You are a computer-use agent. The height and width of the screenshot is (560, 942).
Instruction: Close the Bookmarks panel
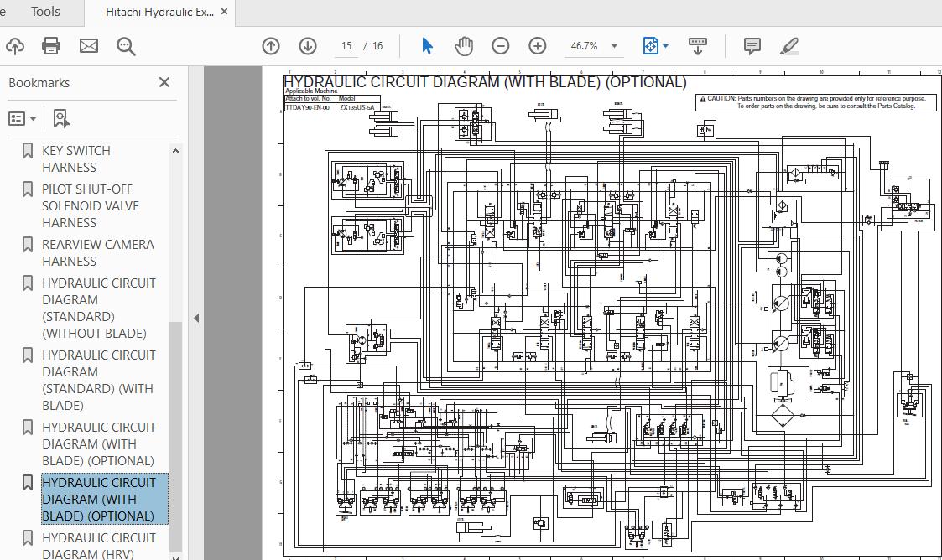click(x=164, y=82)
